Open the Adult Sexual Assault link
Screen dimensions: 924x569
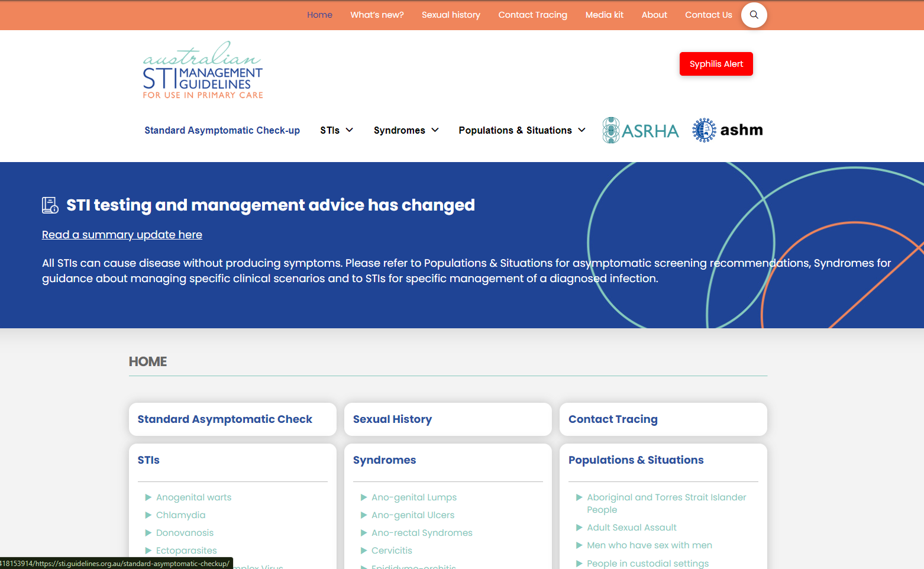(x=632, y=528)
